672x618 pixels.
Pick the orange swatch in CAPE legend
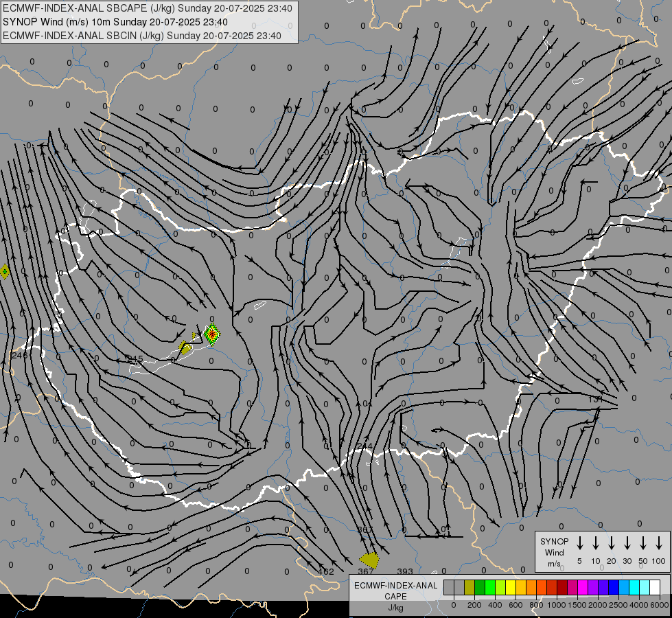pos(531,588)
